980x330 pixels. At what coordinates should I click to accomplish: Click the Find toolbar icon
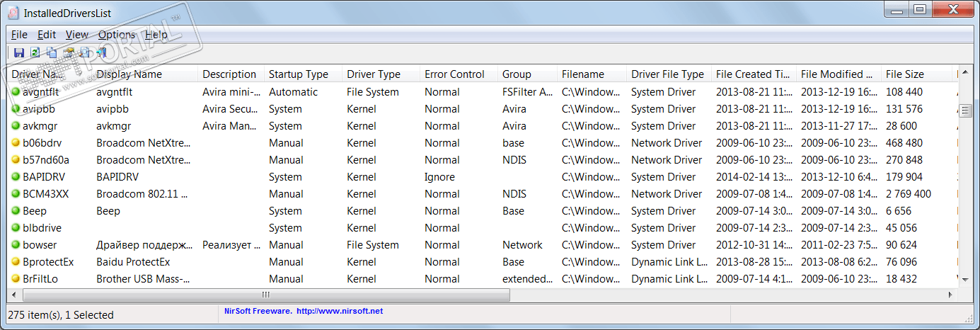pyautogui.click(x=85, y=52)
